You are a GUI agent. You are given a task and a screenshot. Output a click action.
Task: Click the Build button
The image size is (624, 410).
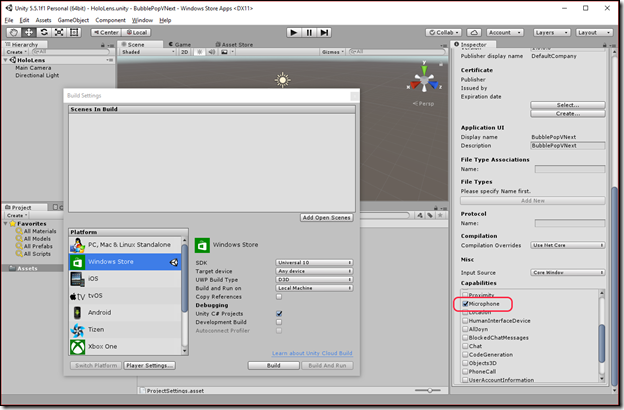point(273,365)
